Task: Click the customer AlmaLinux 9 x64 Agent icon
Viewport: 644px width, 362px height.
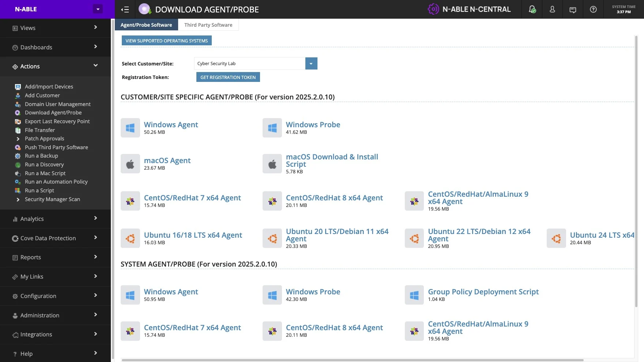Action: click(414, 201)
